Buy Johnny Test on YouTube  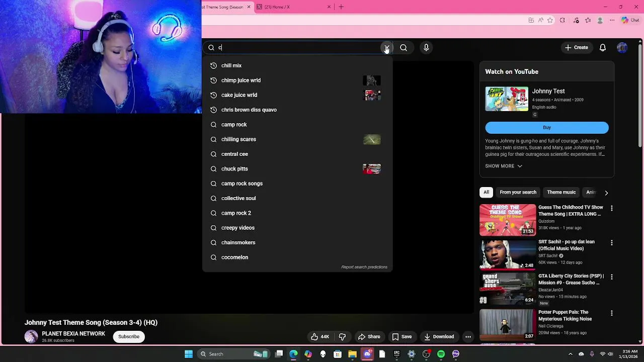pyautogui.click(x=547, y=128)
